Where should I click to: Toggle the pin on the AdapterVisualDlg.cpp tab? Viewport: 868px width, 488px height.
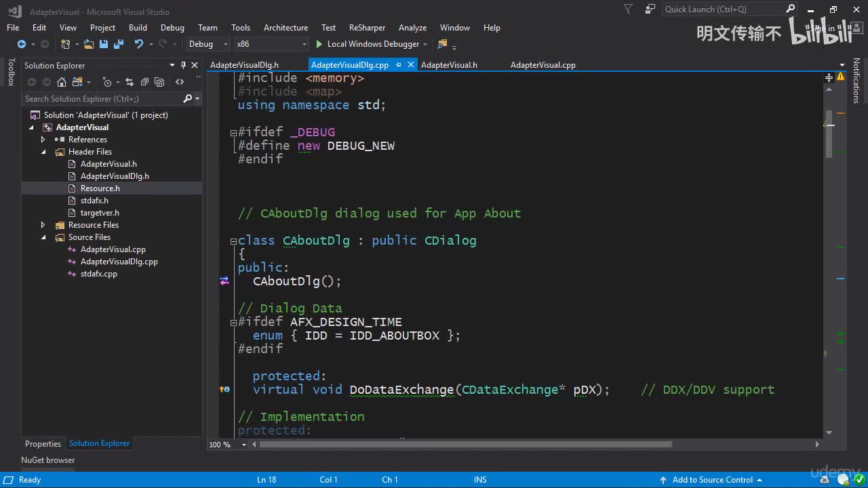[399, 65]
